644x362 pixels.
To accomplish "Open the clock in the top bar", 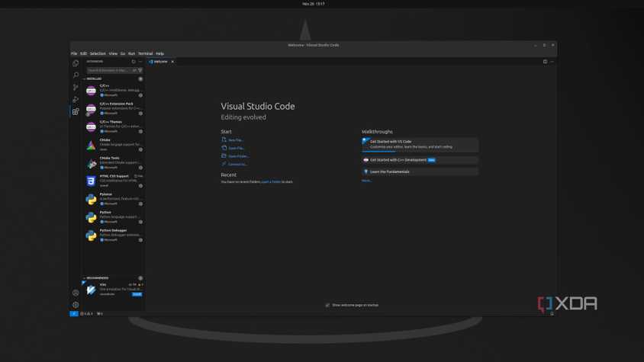I will tap(314, 4).
